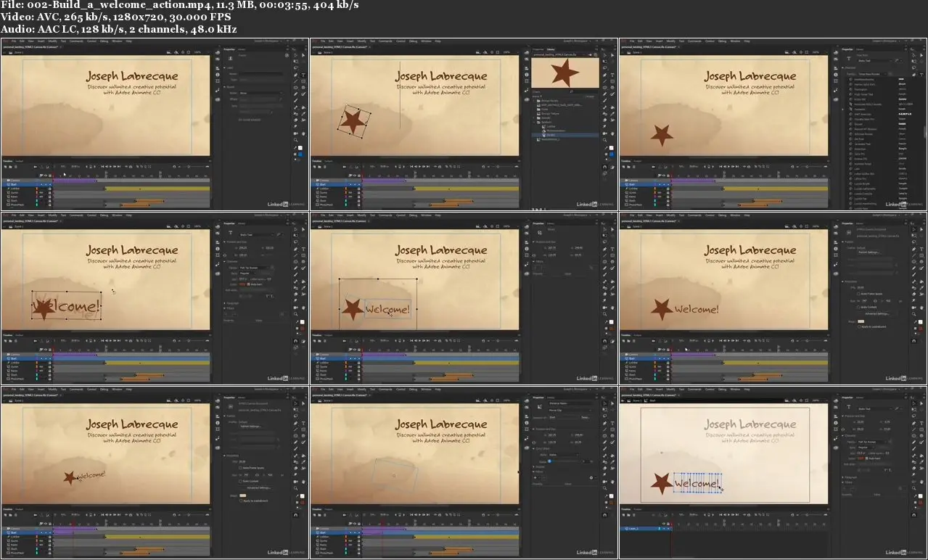Image resolution: width=928 pixels, height=560 pixels.
Task: Click the red text color swatch in Layer_1 frame
Action: (860, 458)
